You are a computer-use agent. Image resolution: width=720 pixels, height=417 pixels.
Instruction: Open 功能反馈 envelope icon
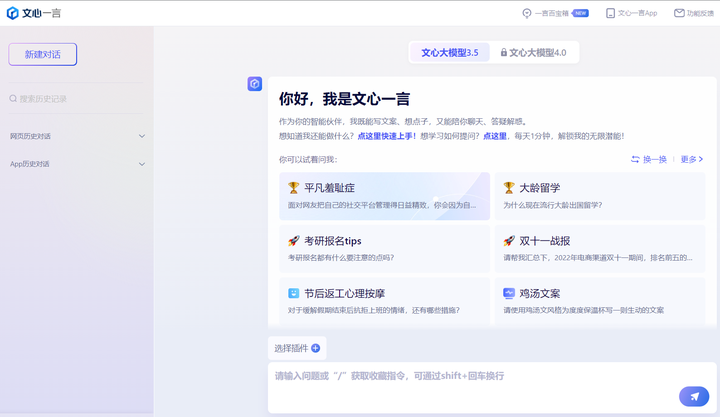pos(679,13)
